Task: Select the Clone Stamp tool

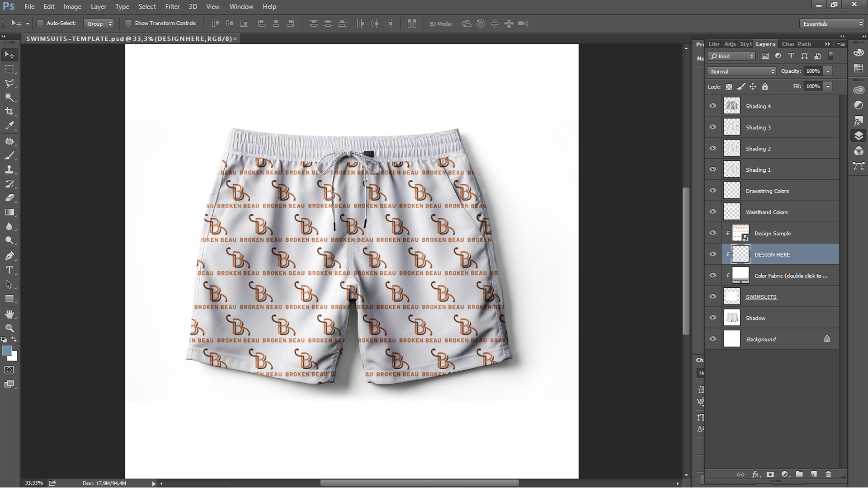Action: pos(9,169)
